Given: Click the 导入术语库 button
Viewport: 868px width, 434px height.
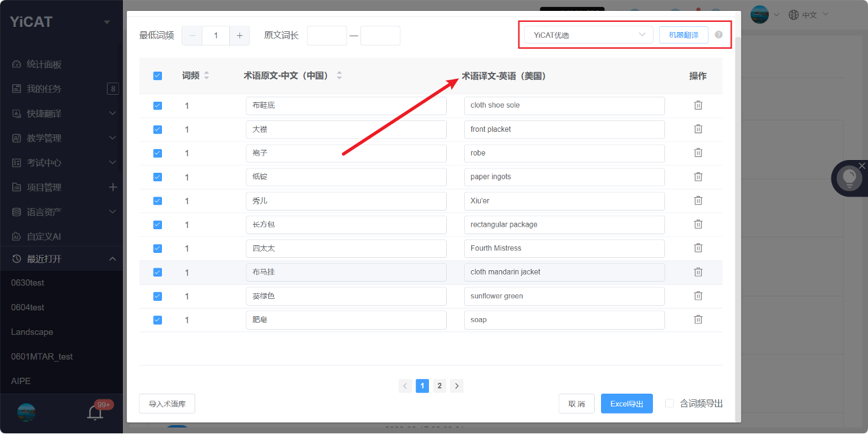Looking at the screenshot, I should click(167, 404).
